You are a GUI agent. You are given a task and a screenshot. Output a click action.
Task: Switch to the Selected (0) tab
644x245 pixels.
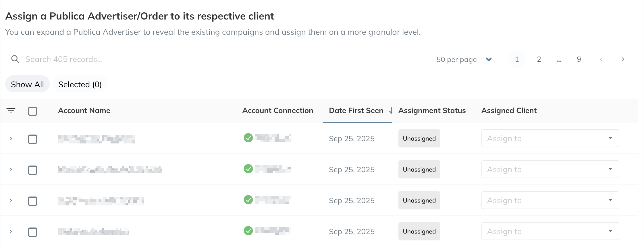pyautogui.click(x=80, y=84)
